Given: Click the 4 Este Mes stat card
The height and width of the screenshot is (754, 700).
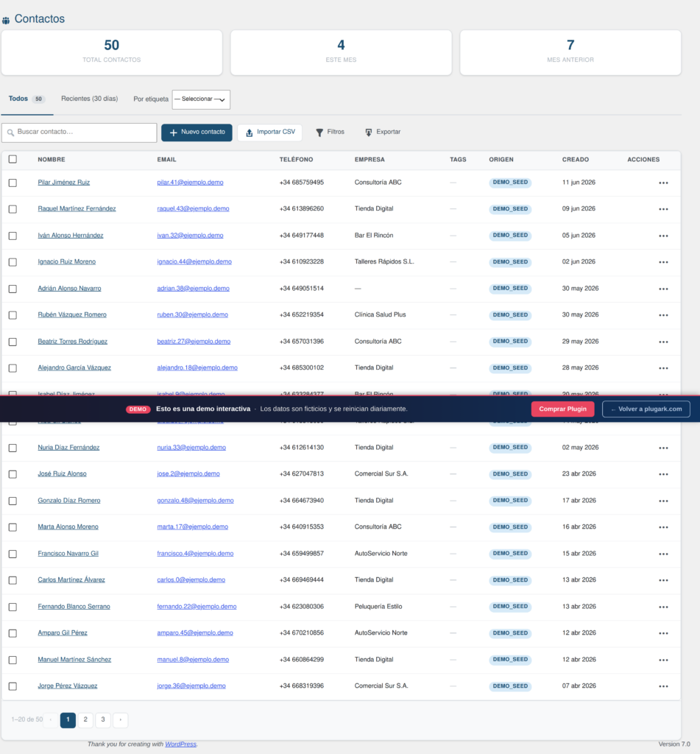Looking at the screenshot, I should pos(341,53).
